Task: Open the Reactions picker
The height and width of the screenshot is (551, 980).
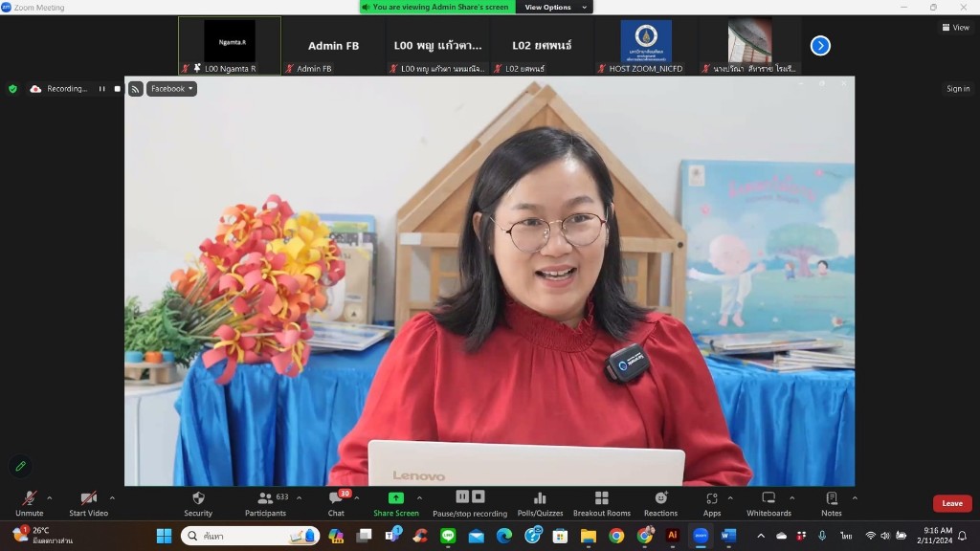Action: (x=660, y=503)
